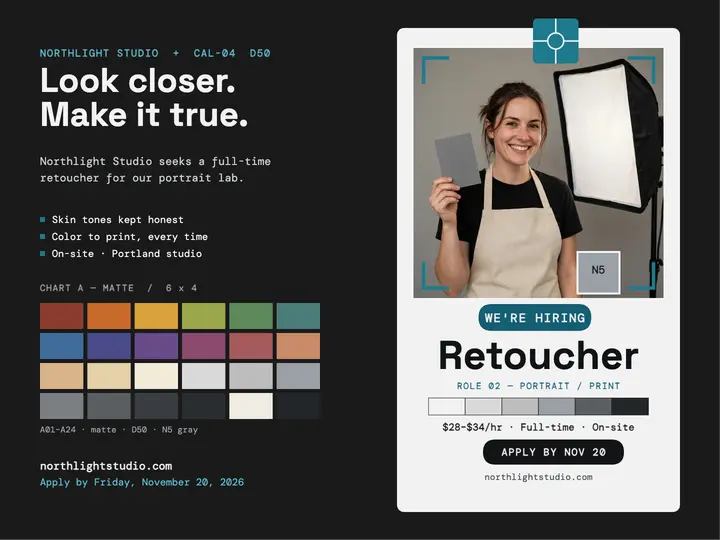Select the orange chart swatch

109,316
